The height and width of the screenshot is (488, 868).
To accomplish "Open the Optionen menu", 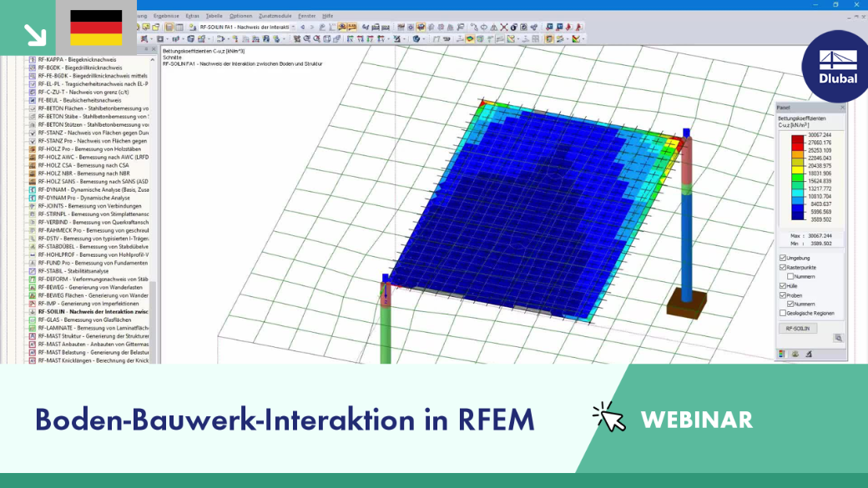I will click(x=241, y=16).
